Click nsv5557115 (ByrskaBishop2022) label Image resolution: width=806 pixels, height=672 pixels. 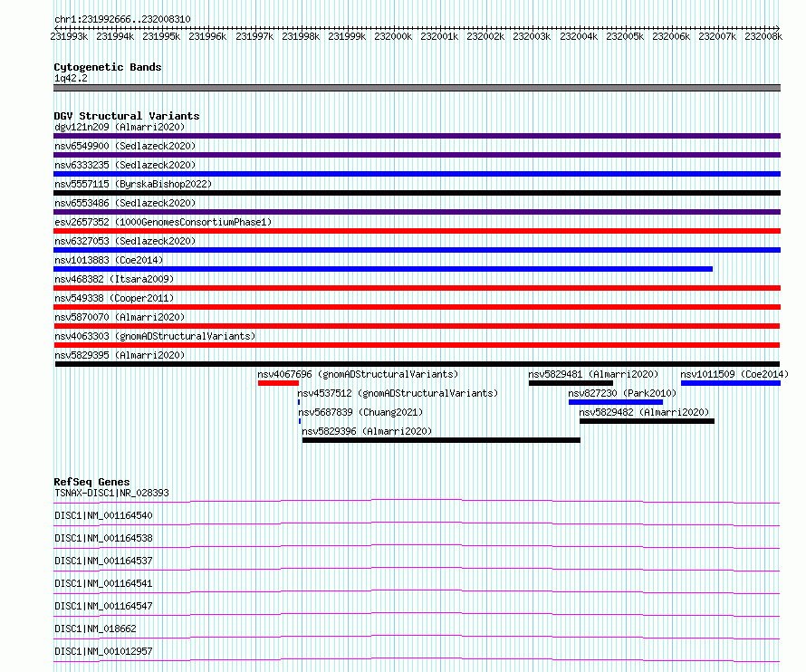pyautogui.click(x=133, y=184)
